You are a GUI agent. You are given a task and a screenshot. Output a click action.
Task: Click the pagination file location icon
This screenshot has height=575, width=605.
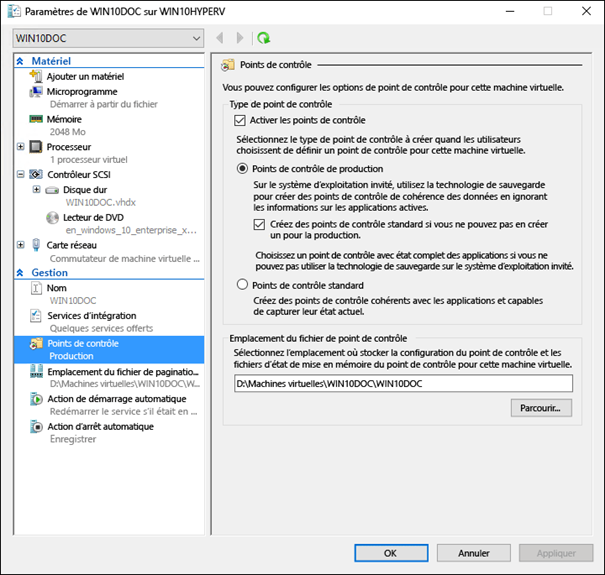coord(36,371)
